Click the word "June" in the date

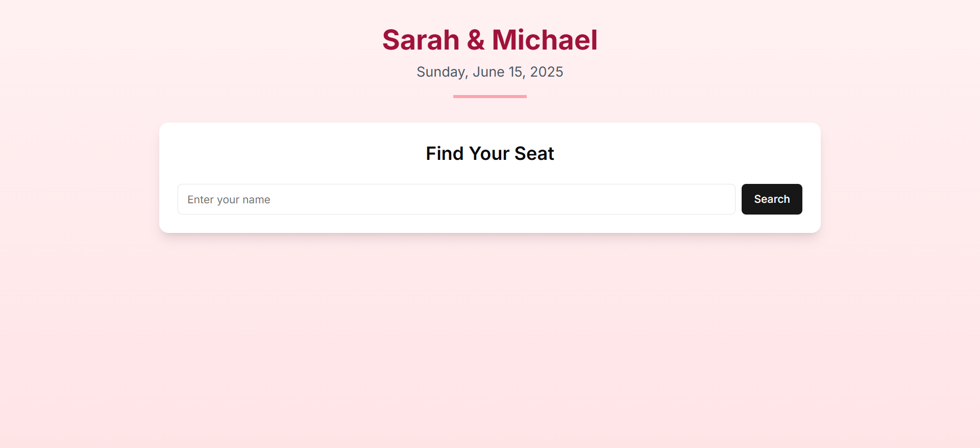(488, 72)
